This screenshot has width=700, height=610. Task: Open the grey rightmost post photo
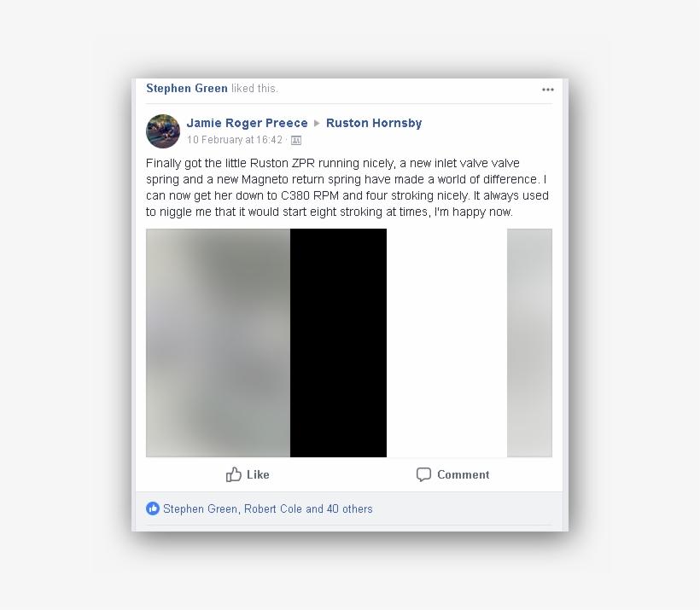(529, 343)
